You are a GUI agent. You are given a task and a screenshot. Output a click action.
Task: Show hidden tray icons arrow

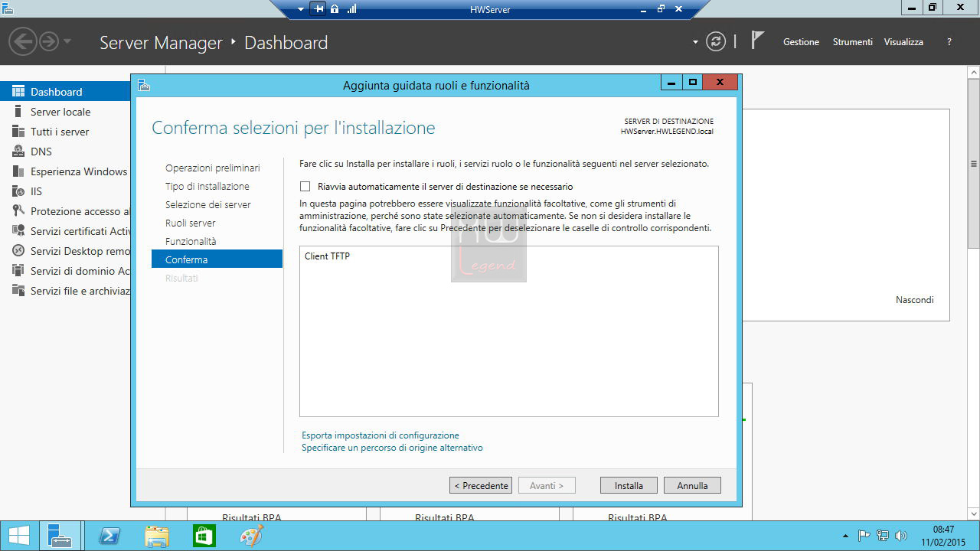pyautogui.click(x=845, y=536)
